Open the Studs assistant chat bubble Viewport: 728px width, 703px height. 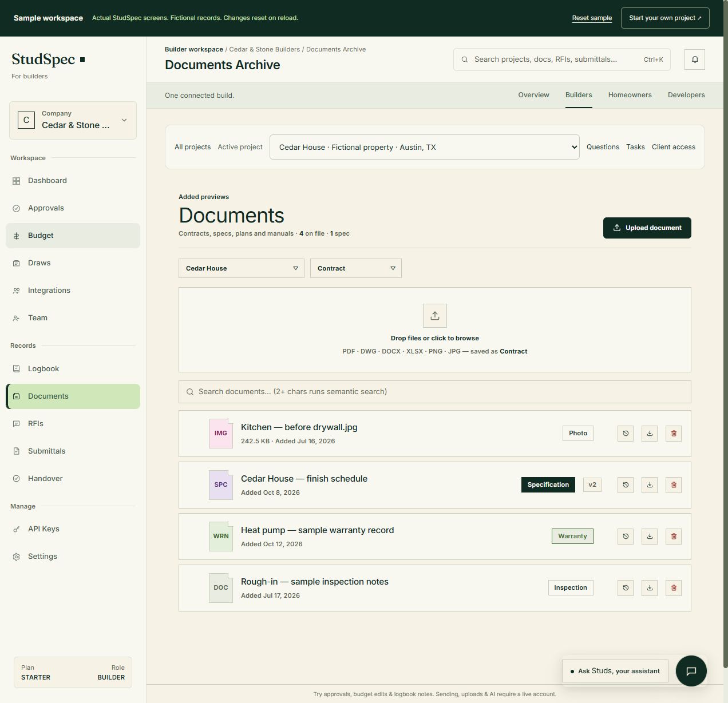(691, 671)
